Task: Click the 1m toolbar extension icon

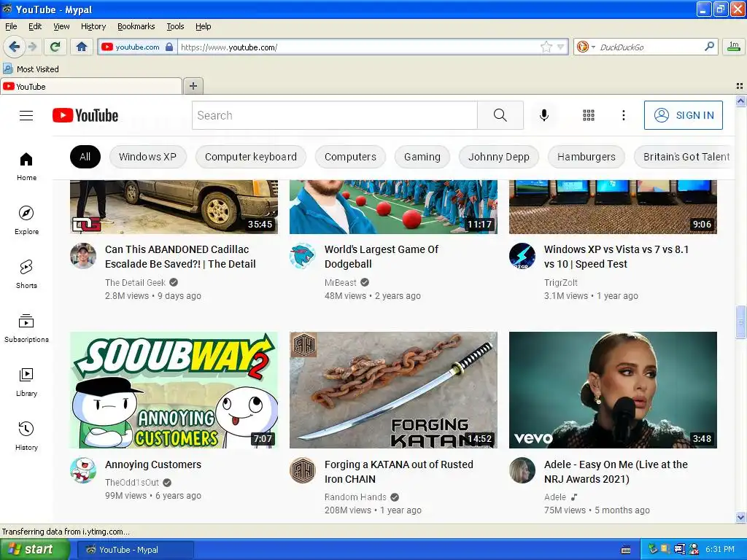Action: pyautogui.click(x=734, y=47)
